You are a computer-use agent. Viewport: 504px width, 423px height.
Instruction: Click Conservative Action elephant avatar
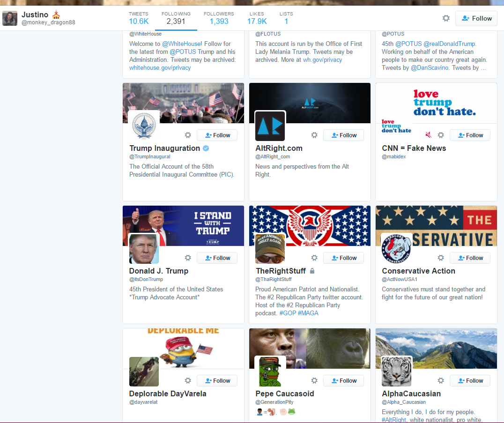pyautogui.click(x=396, y=249)
